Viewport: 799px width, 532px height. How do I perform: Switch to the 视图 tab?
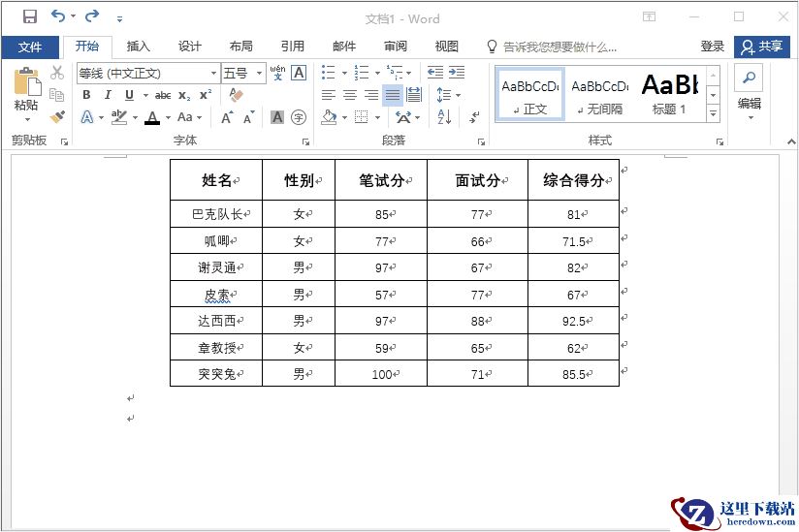point(447,47)
